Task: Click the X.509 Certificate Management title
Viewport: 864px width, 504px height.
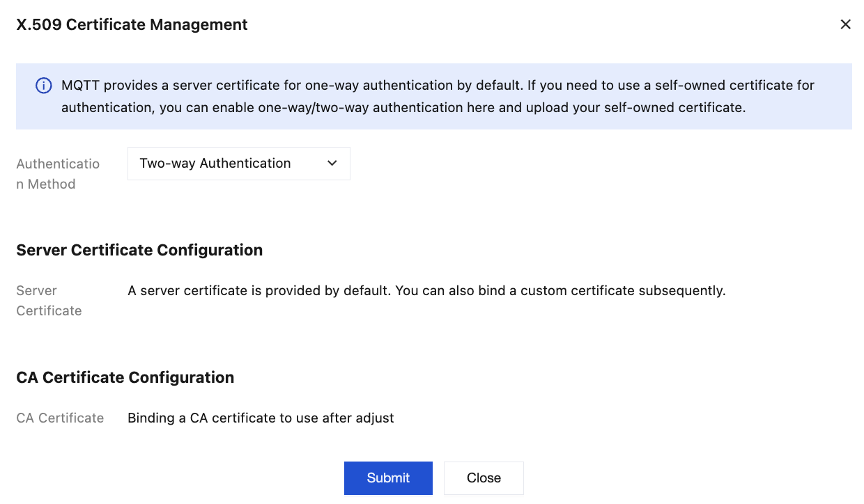Action: coord(132,25)
